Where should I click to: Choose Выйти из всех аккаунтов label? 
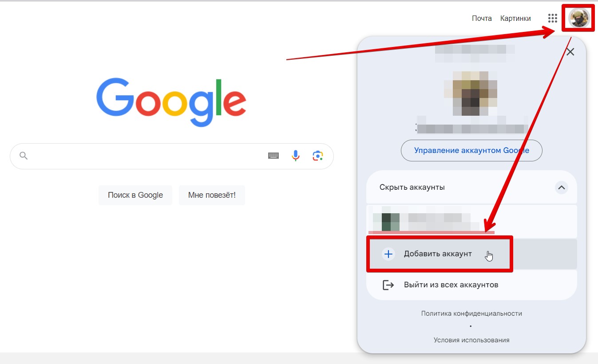(451, 285)
